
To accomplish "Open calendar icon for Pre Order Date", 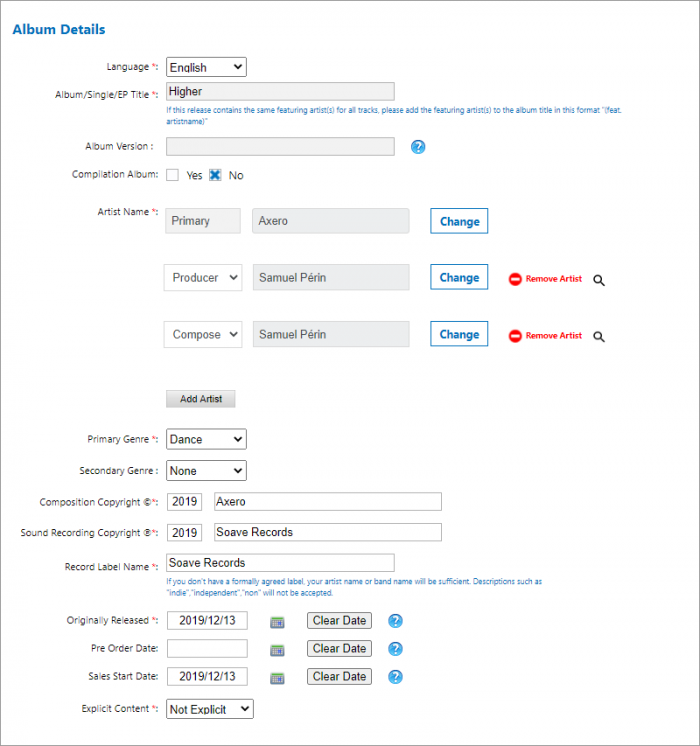I will [277, 649].
